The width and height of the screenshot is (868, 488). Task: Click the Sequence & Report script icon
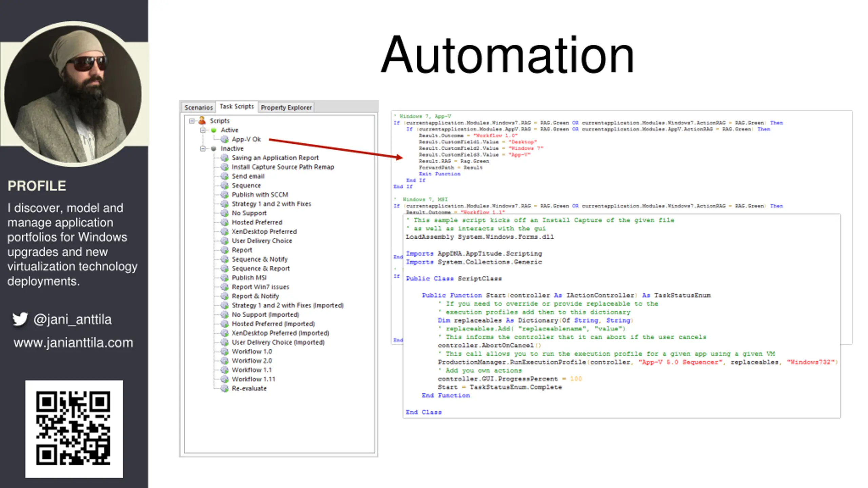[224, 268]
